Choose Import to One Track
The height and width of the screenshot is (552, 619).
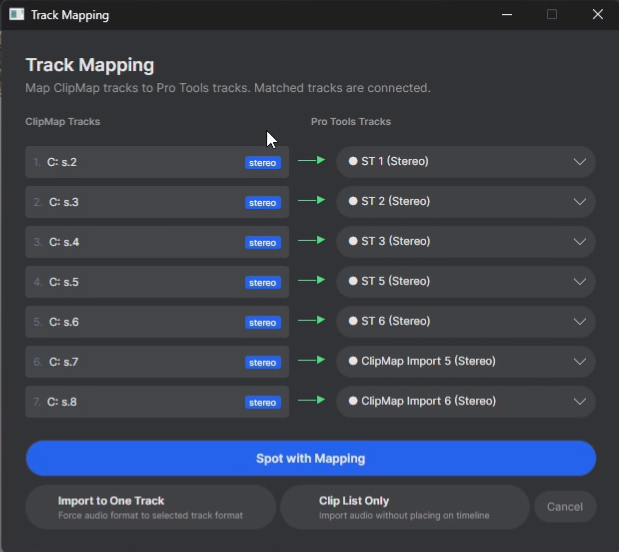150,507
